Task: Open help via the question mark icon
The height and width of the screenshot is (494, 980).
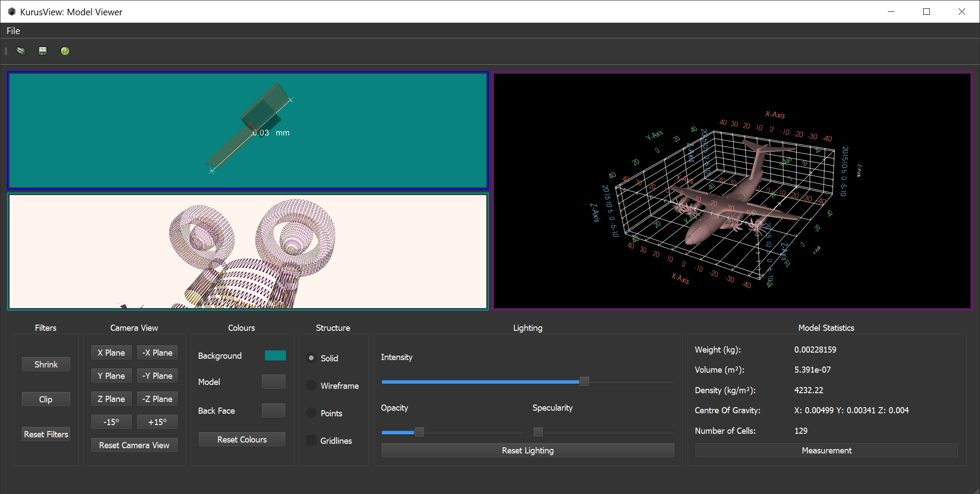Action: (65, 51)
